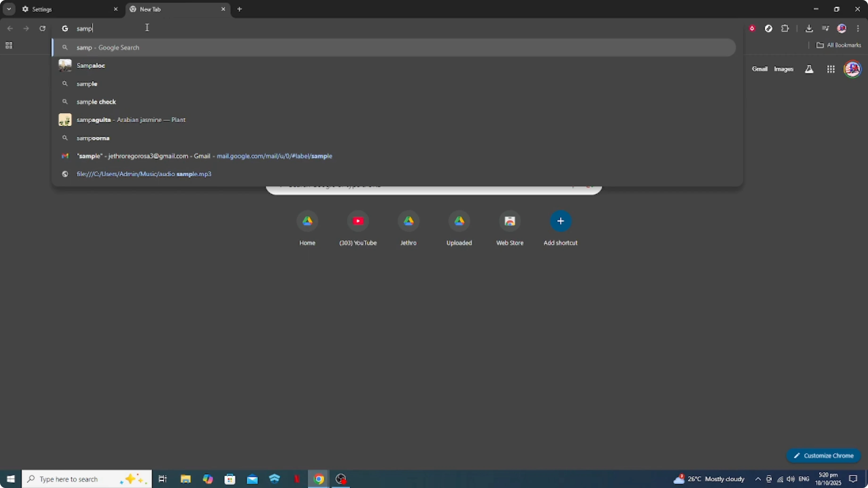Open the tab groups grid icon

[x=9, y=45]
